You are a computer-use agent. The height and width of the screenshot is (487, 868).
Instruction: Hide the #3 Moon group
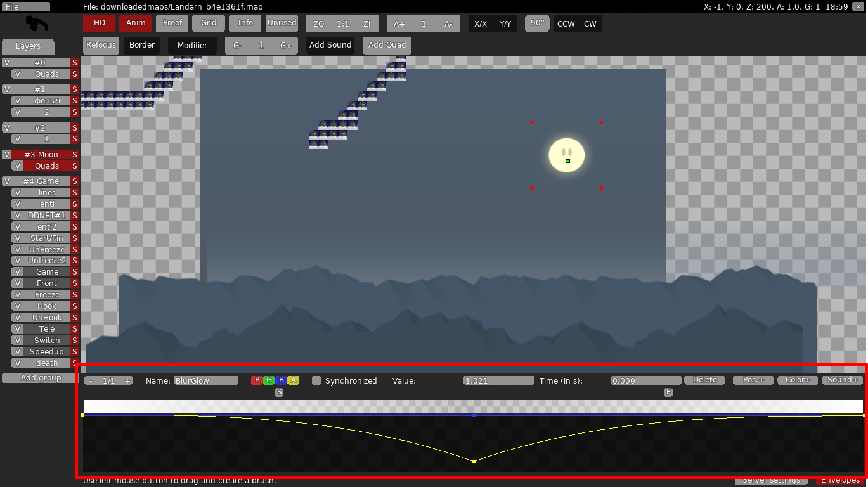point(6,155)
